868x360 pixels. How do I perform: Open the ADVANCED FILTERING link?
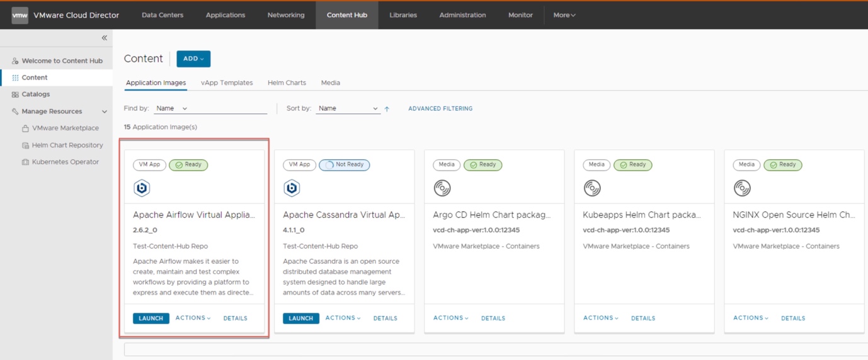(x=440, y=108)
